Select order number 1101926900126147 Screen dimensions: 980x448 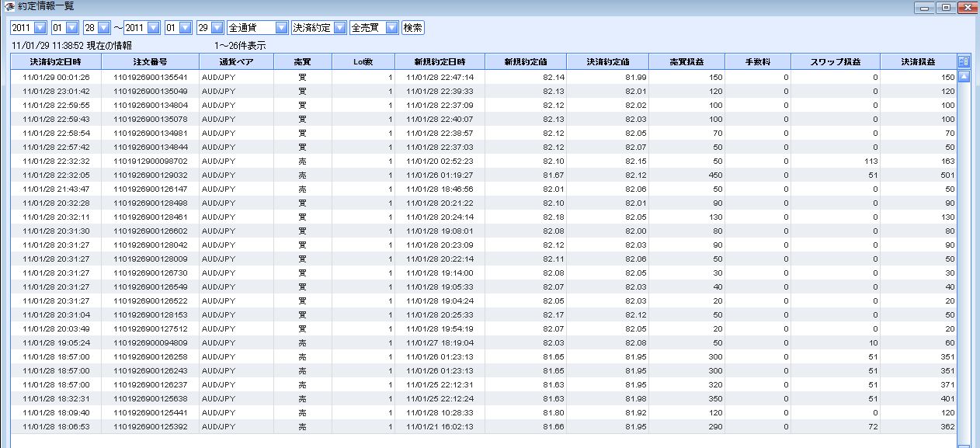(150, 189)
